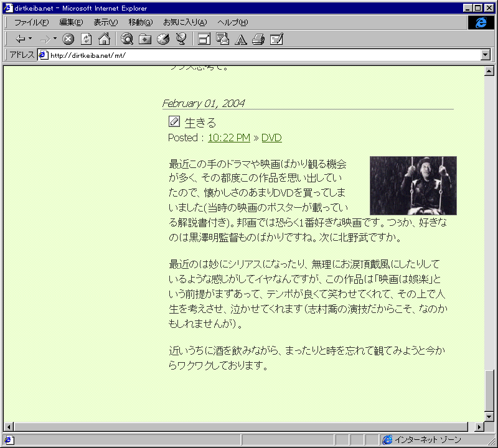
Task: Refresh the page with the Refresh icon
Action: coord(86,39)
